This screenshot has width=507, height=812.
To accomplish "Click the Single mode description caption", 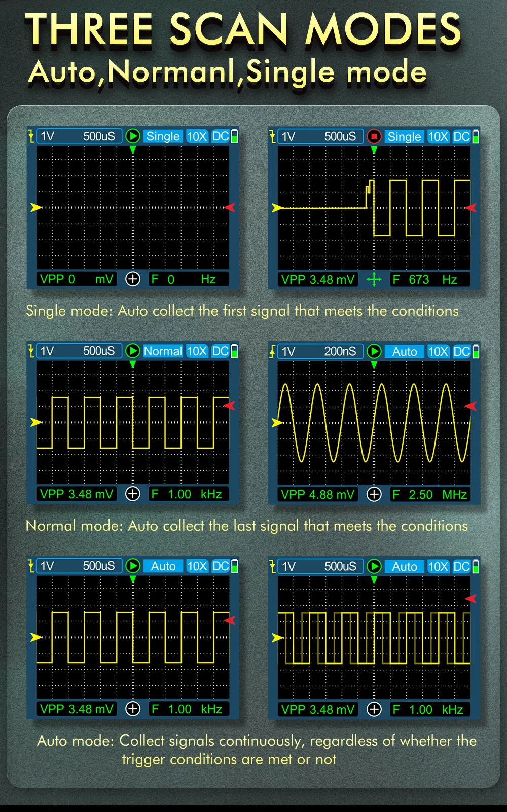I will 242,311.
